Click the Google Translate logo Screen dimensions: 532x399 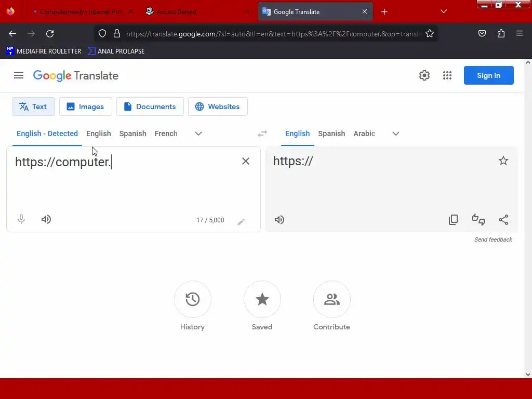[x=76, y=76]
